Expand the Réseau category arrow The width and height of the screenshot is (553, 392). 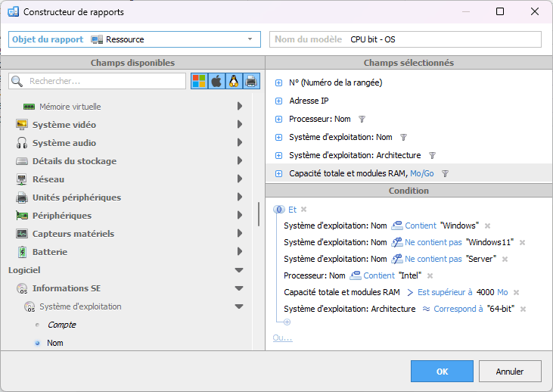(x=239, y=179)
